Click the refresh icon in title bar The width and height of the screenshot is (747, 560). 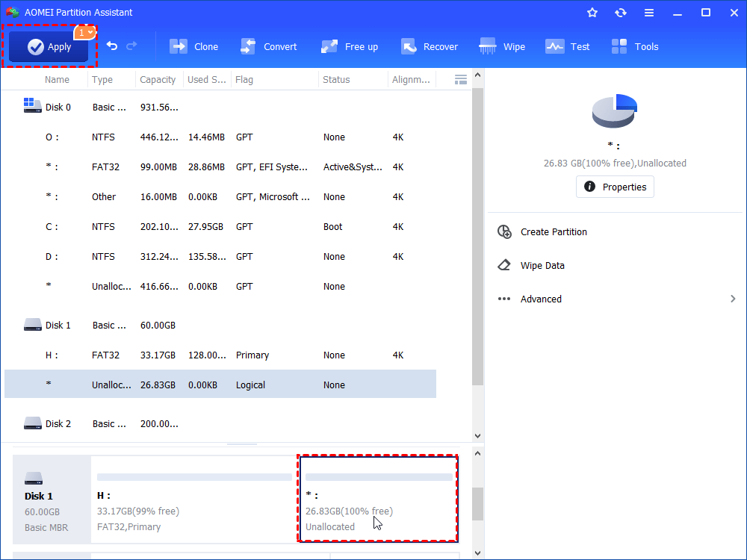[620, 13]
